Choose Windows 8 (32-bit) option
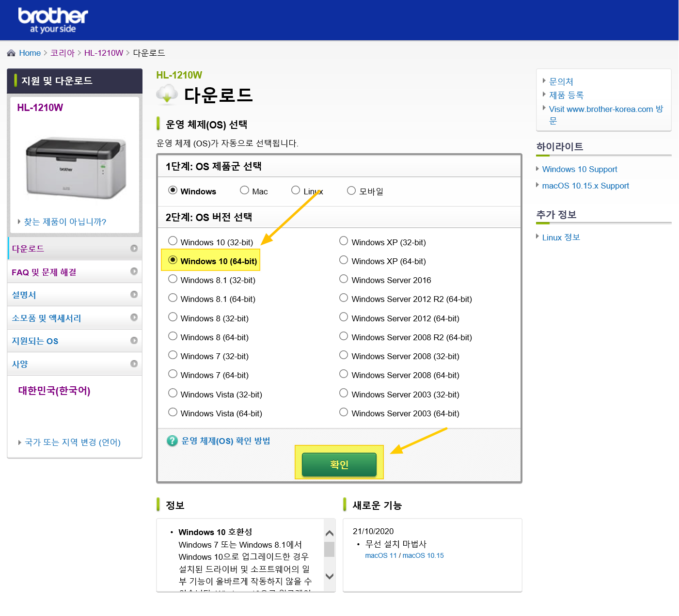The image size is (679, 616). (173, 316)
